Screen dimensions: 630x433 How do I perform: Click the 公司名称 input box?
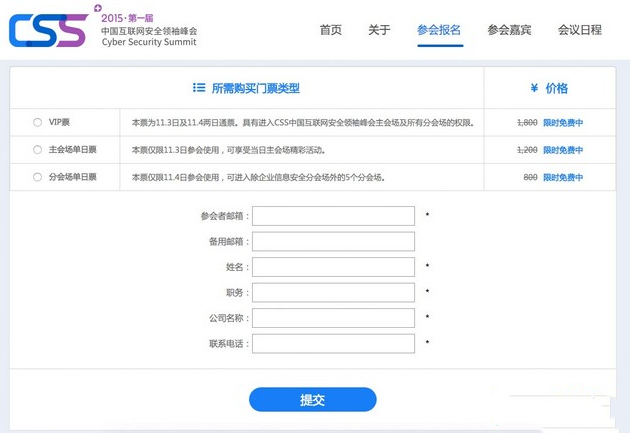click(333, 318)
